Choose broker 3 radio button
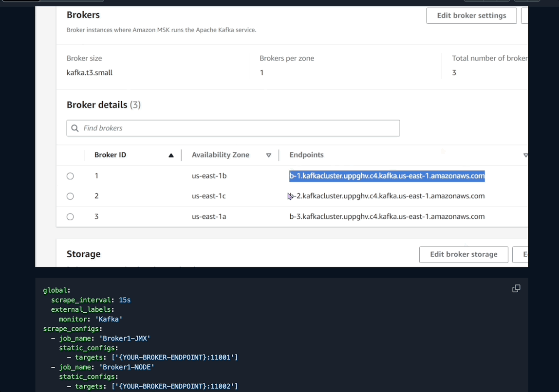Screen dimensions: 559x392 tap(70, 217)
